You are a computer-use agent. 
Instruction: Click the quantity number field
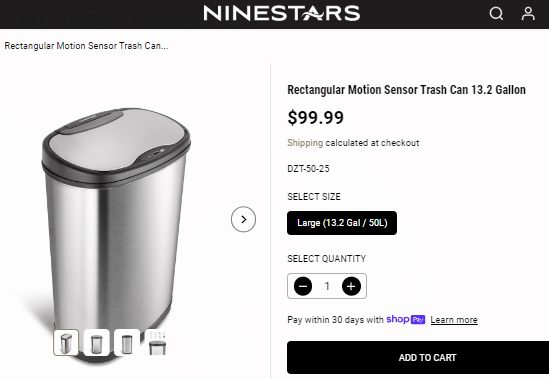(x=327, y=286)
